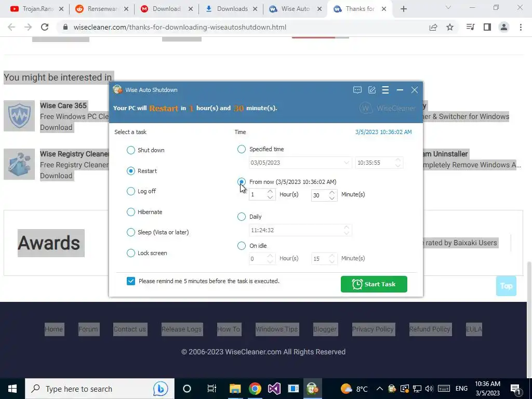
Task: Click the edit note icon in Wise Auto Shutdown title bar
Action: tap(372, 90)
